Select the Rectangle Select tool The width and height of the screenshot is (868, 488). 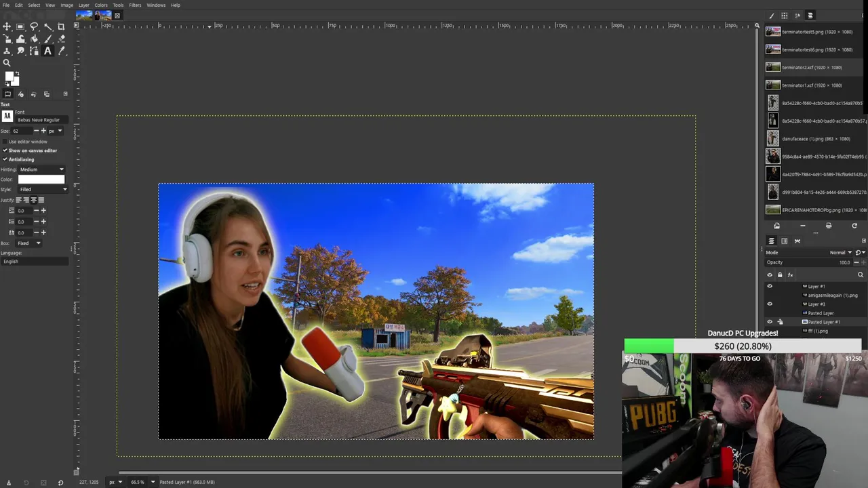pos(20,26)
